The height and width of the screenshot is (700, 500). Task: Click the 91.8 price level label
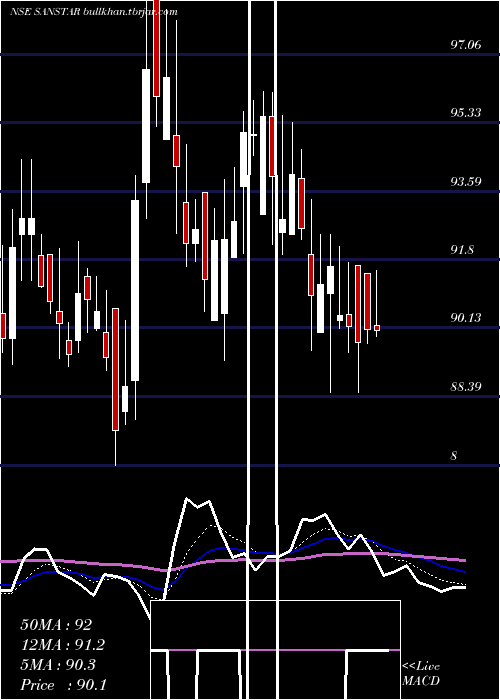[462, 250]
